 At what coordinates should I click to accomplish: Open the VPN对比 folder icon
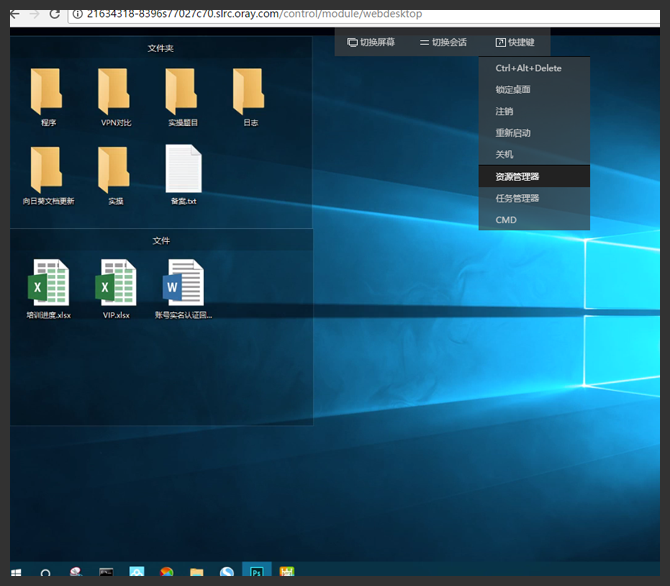(x=114, y=91)
